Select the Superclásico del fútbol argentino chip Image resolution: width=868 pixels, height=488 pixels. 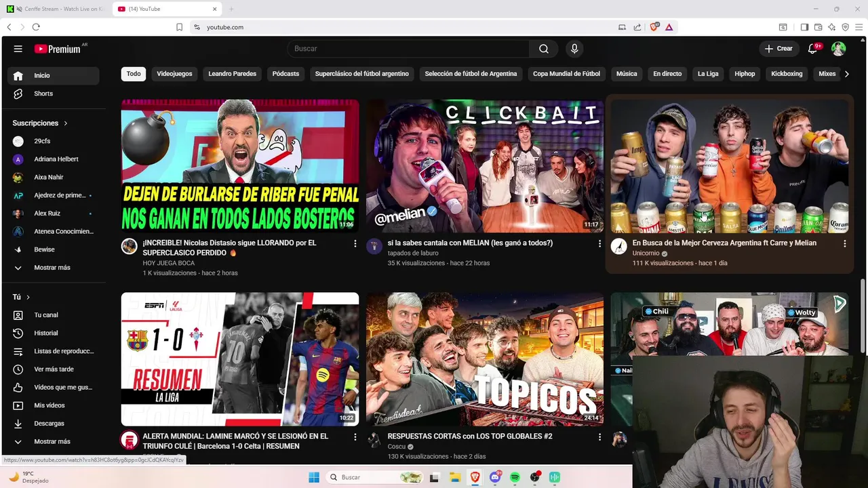click(x=361, y=74)
